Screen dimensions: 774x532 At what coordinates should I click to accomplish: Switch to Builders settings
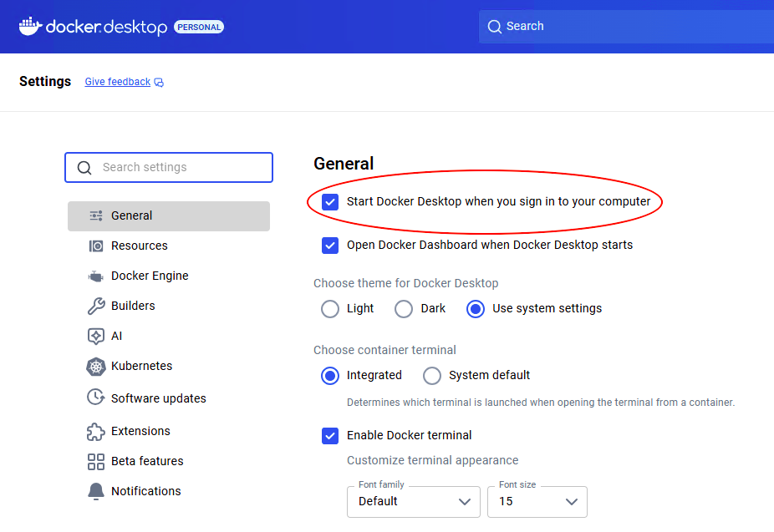(169, 307)
